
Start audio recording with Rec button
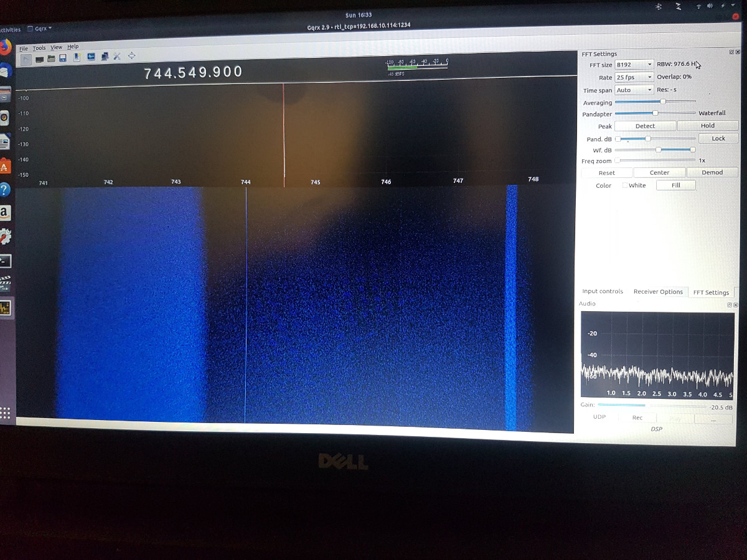(x=637, y=418)
